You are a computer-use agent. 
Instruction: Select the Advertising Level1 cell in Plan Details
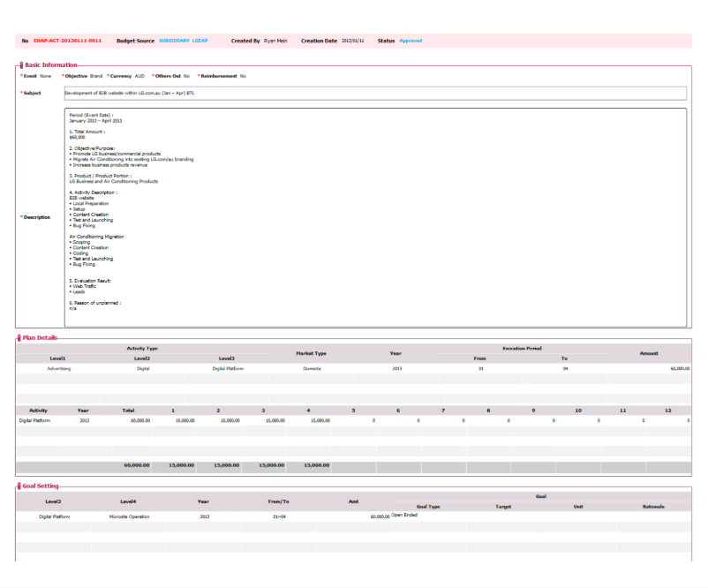coord(58,368)
